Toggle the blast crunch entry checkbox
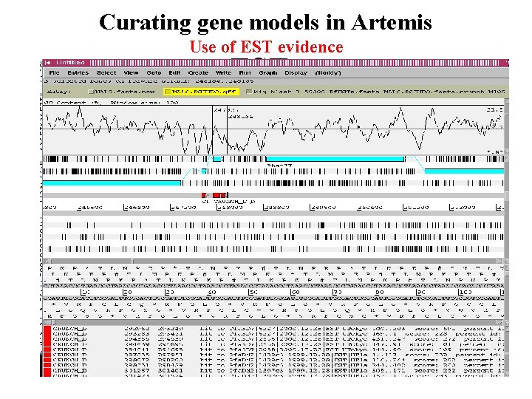Viewport: 532px width, 399px height. pos(249,92)
